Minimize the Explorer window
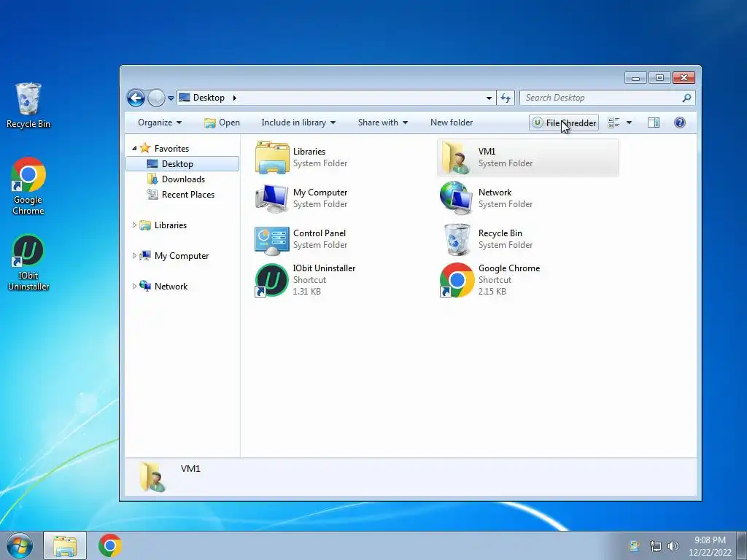747x560 pixels. pyautogui.click(x=635, y=77)
